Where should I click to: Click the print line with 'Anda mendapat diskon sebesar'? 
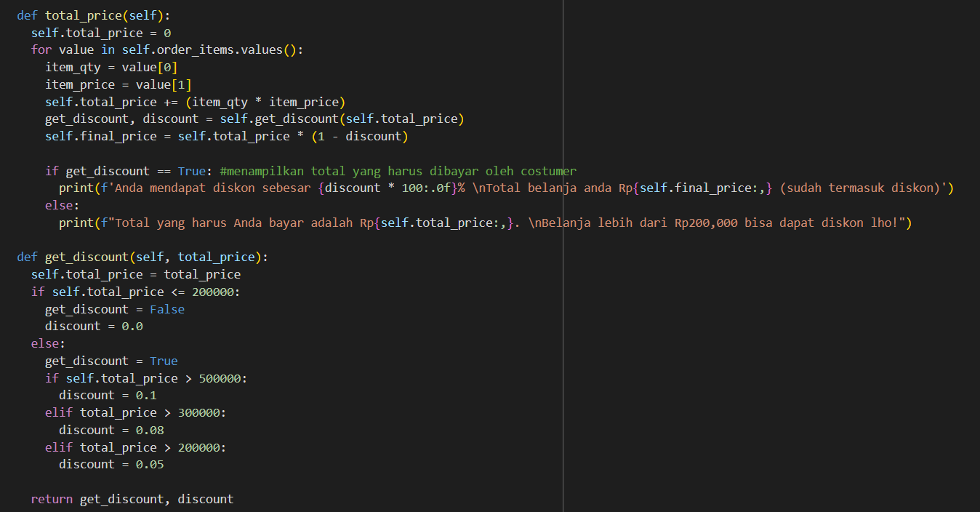[506, 188]
